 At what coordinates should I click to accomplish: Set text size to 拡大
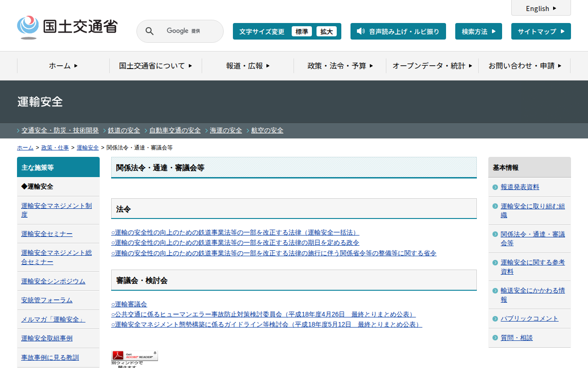click(x=327, y=31)
